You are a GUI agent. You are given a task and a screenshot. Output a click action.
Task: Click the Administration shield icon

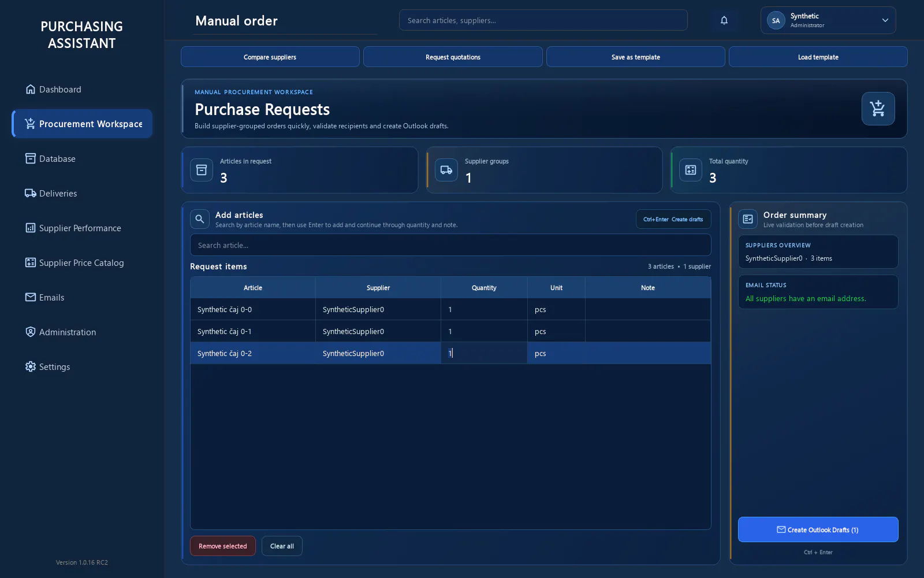31,332
